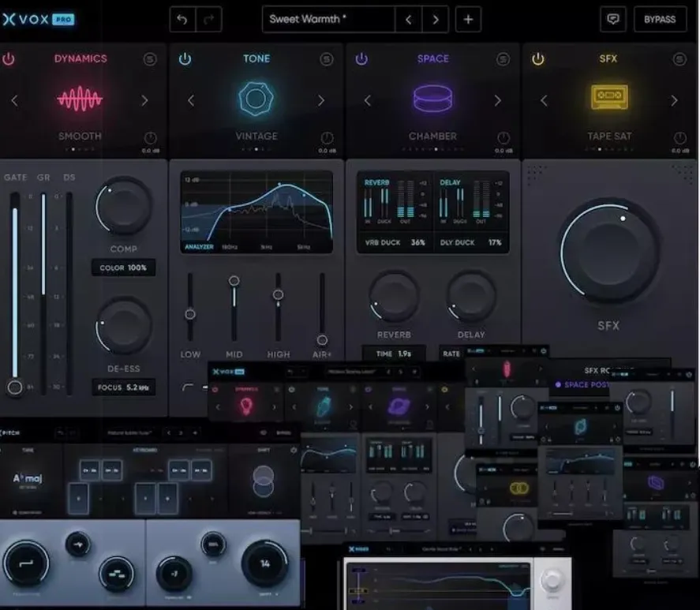Load next preset with top bar right arrow
The image size is (700, 610).
tap(436, 19)
